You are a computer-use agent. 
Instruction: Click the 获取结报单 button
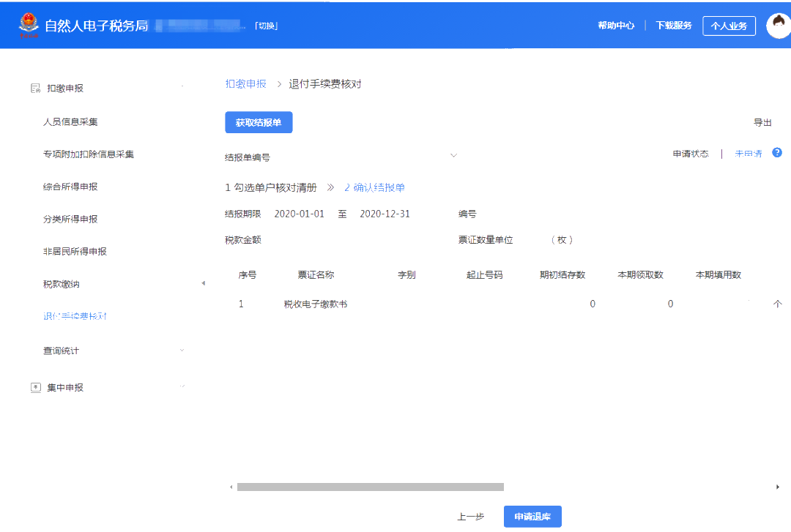[x=259, y=122]
